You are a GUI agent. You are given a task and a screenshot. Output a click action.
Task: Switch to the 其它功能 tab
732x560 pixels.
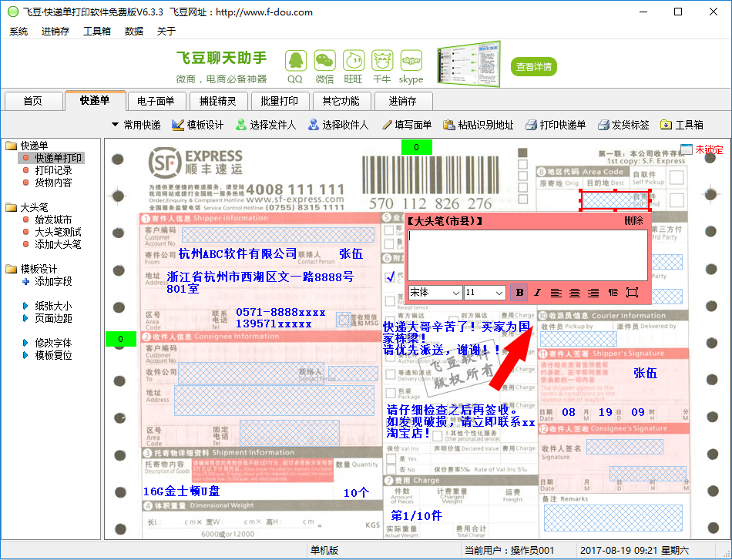click(341, 101)
